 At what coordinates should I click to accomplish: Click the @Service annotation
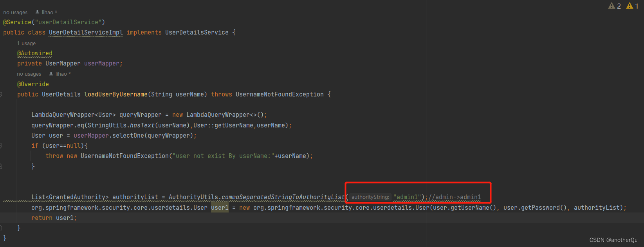[17, 22]
